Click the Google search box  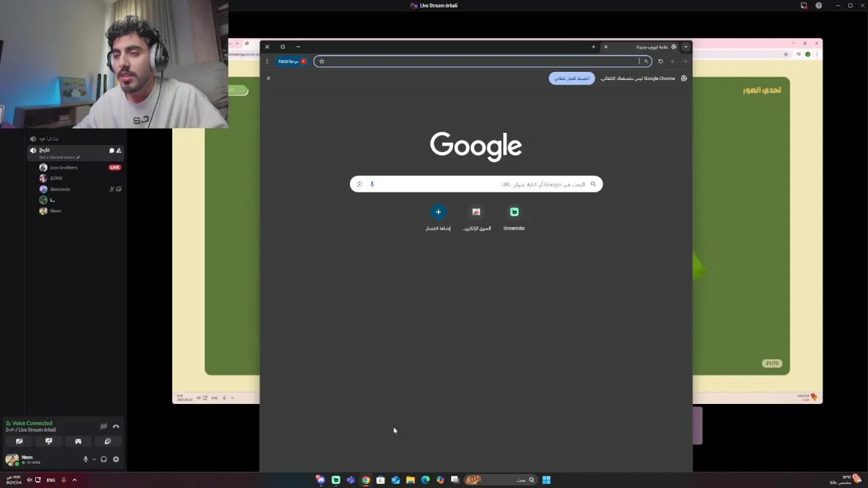pyautogui.click(x=476, y=184)
